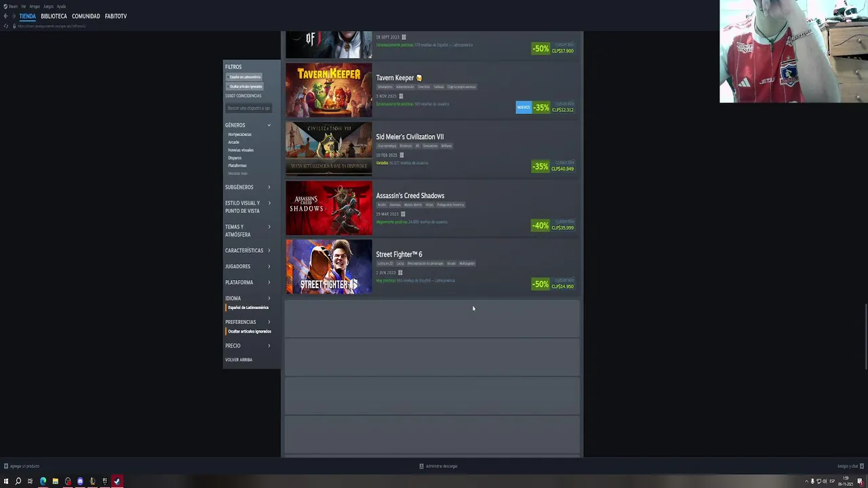
Task: Open Sid Meier's Civilization VII title
Action: [x=410, y=137]
